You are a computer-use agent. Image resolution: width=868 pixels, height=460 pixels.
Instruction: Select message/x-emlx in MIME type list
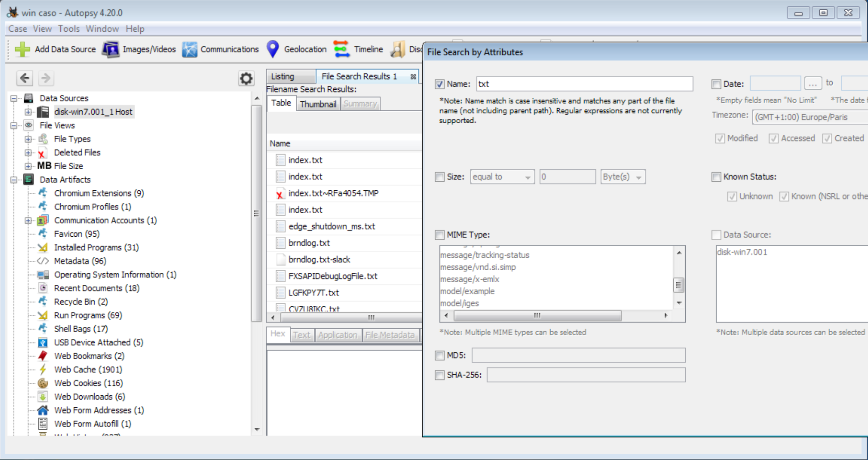click(470, 279)
